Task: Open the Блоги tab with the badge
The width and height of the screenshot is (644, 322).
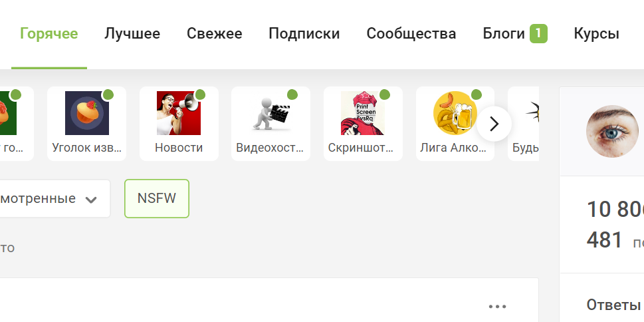Action: pos(515,34)
